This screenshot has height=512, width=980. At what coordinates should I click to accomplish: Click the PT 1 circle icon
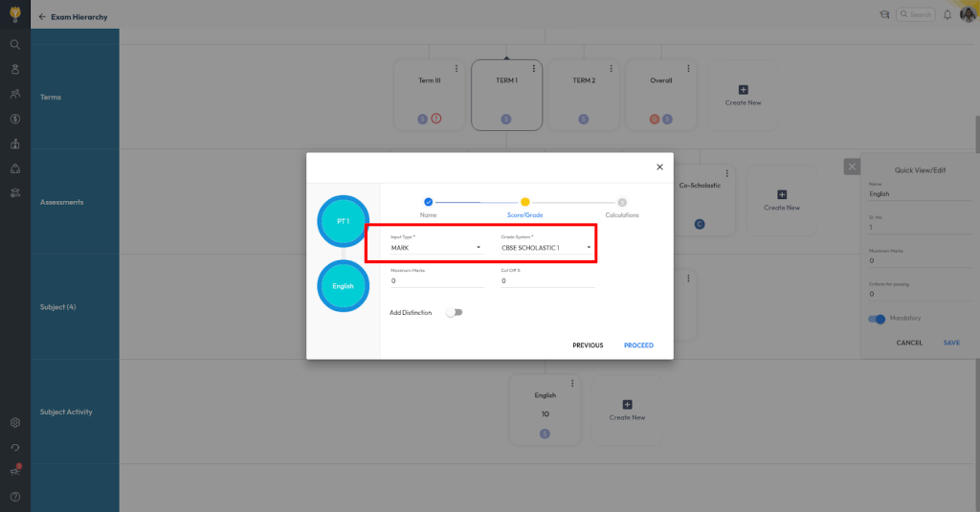(x=343, y=221)
